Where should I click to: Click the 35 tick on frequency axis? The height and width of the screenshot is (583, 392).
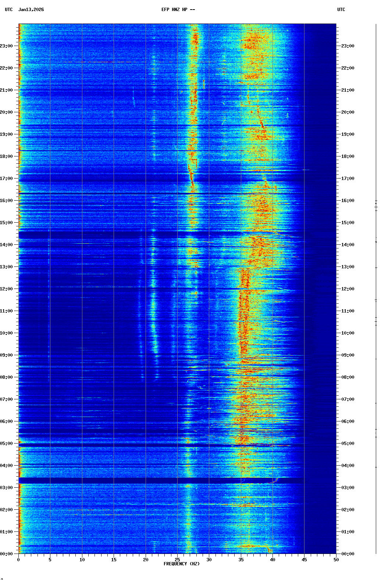(241, 559)
